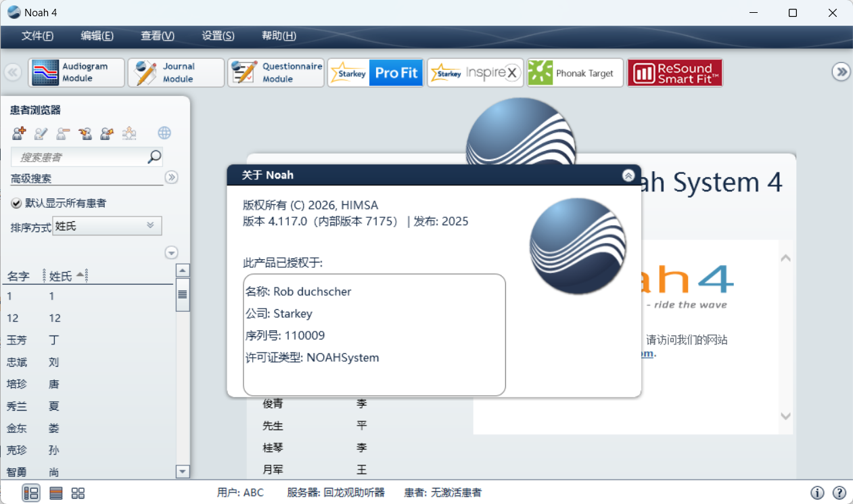Click the help question mark icon
Screen dimensions: 853x504
[x=839, y=493]
